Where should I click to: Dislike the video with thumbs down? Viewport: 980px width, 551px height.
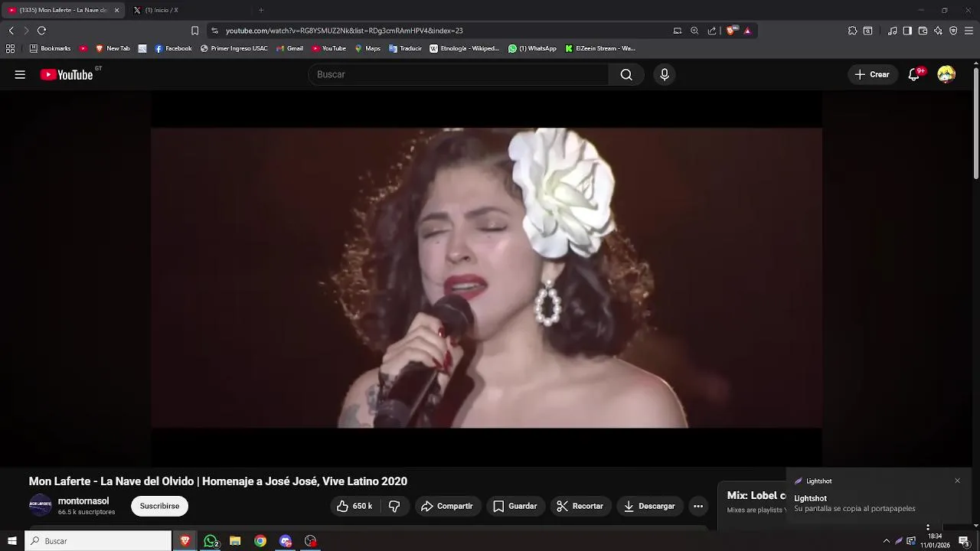point(394,506)
